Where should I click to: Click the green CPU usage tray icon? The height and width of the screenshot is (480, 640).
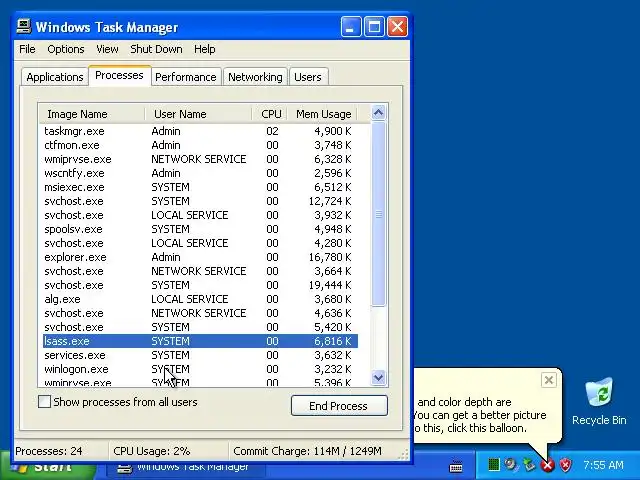(x=494, y=464)
